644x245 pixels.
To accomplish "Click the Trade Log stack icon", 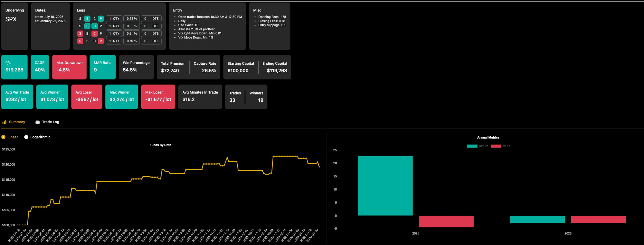I will click(x=38, y=122).
